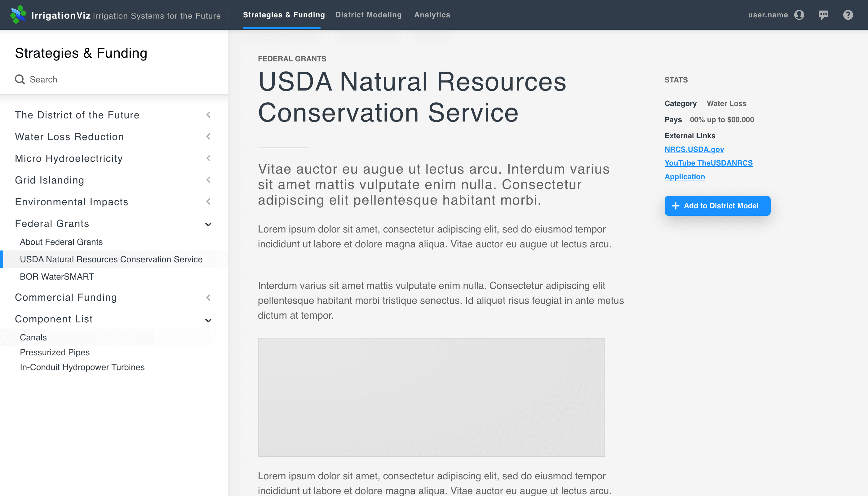Image resolution: width=868 pixels, height=496 pixels.
Task: Open the Application link
Action: pyautogui.click(x=684, y=176)
